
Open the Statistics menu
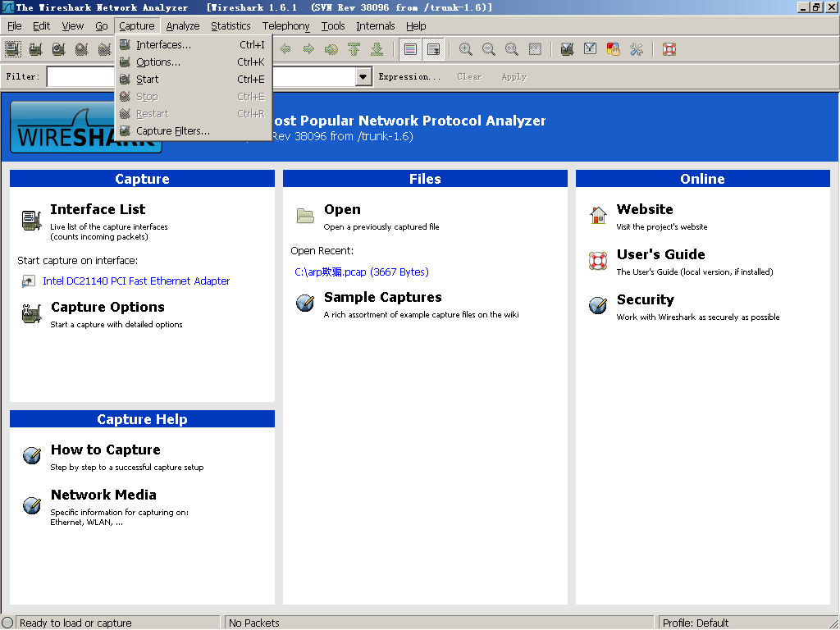click(231, 26)
